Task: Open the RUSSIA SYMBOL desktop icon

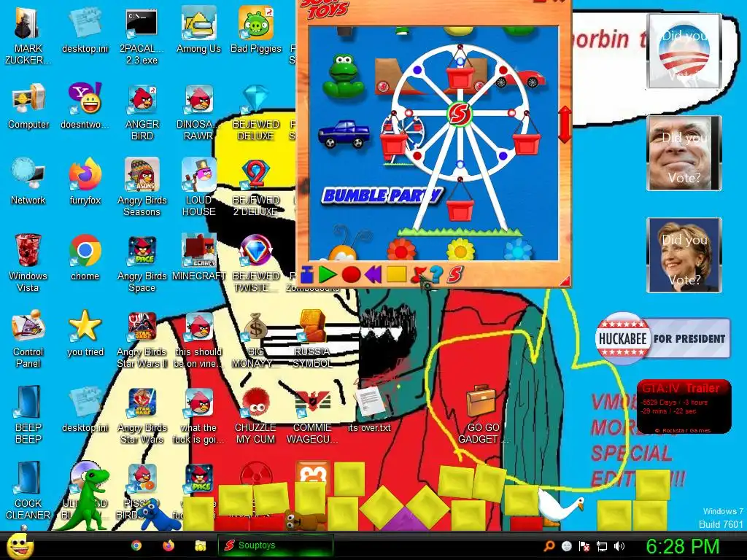Action: click(312, 338)
